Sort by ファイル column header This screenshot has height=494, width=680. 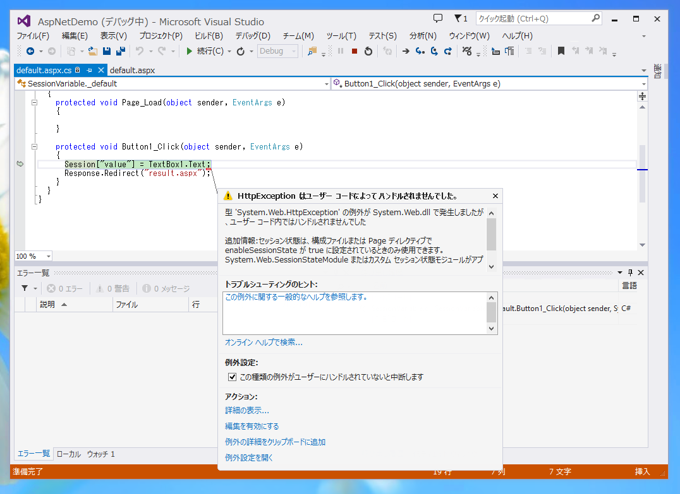coord(150,304)
